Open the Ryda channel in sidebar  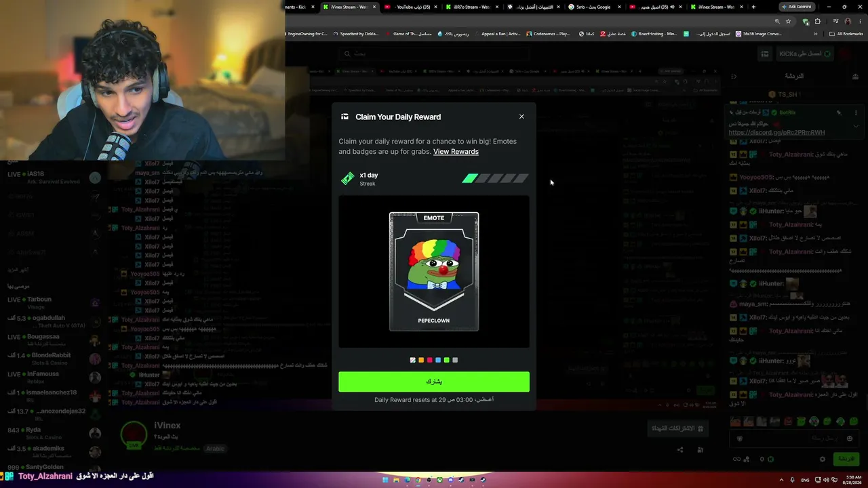pyautogui.click(x=54, y=433)
